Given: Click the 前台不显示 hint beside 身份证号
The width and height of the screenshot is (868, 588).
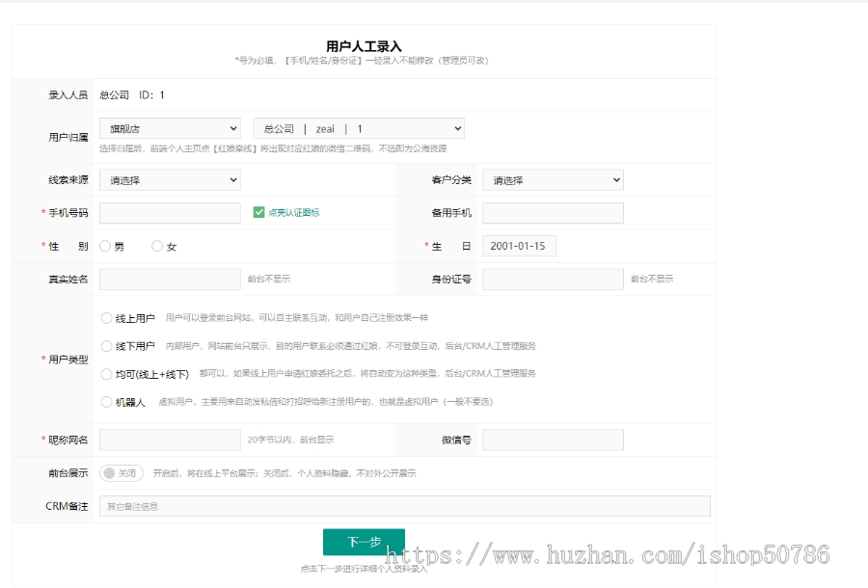Looking at the screenshot, I should [x=652, y=279].
